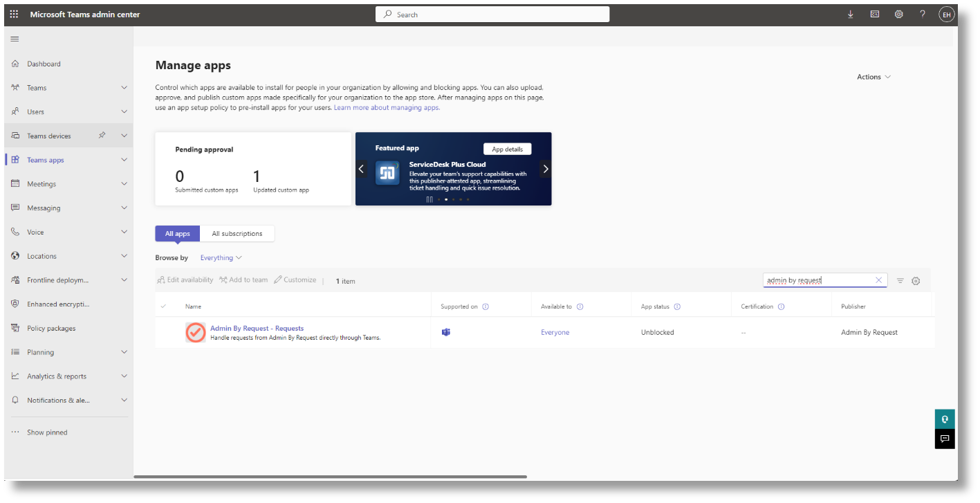
Task: Click the Policy packages icon
Action: (15, 328)
